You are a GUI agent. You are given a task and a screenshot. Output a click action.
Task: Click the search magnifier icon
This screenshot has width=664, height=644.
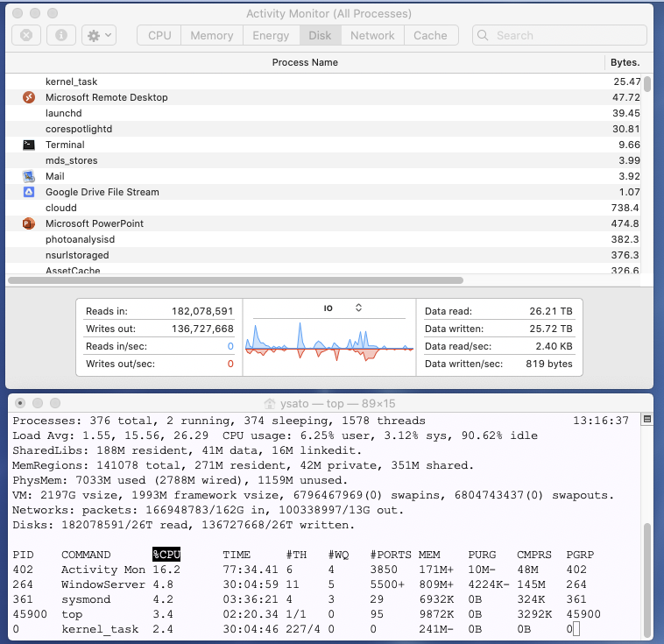(x=485, y=36)
